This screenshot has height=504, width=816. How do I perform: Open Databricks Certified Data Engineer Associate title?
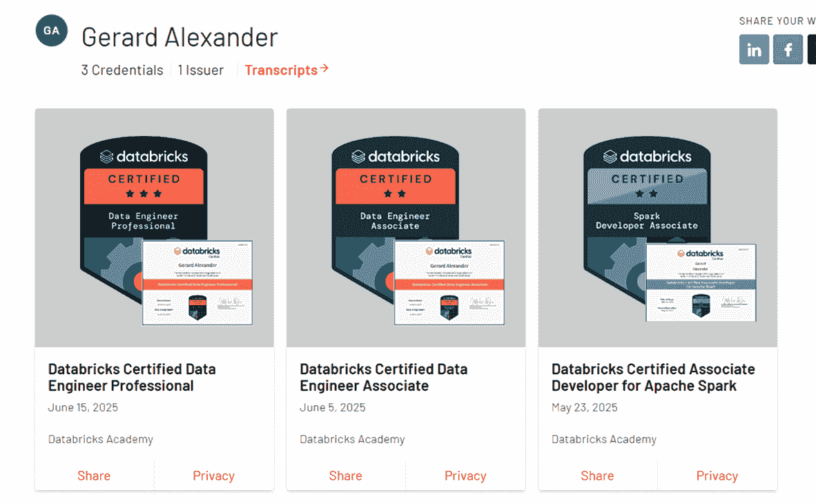[384, 378]
